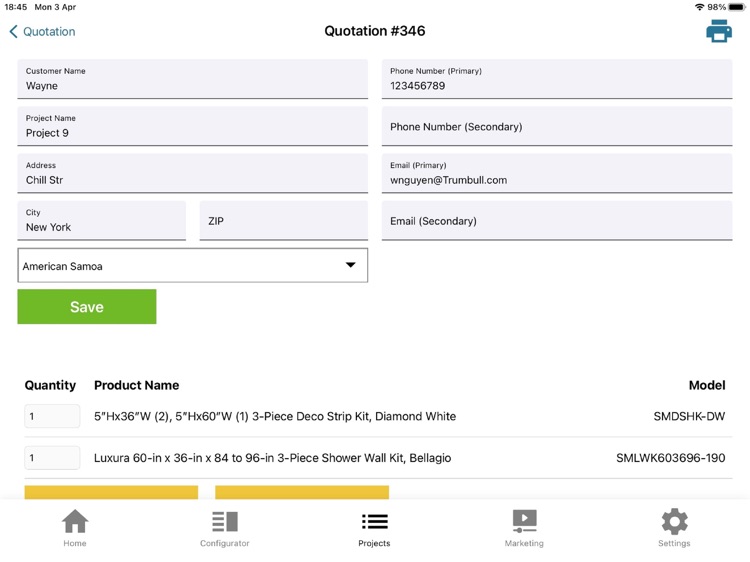Edit the Project Name field

(192, 126)
